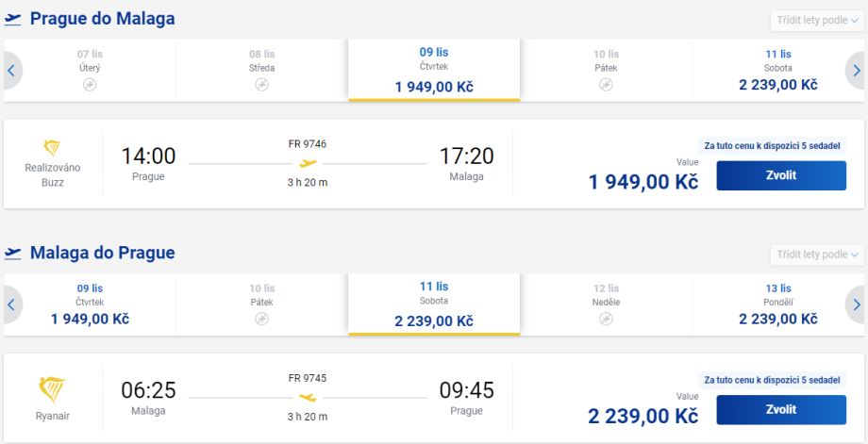Image resolution: width=868 pixels, height=444 pixels.
Task: Click the Buzz airline logo in the outbound flight
Action: (x=53, y=148)
